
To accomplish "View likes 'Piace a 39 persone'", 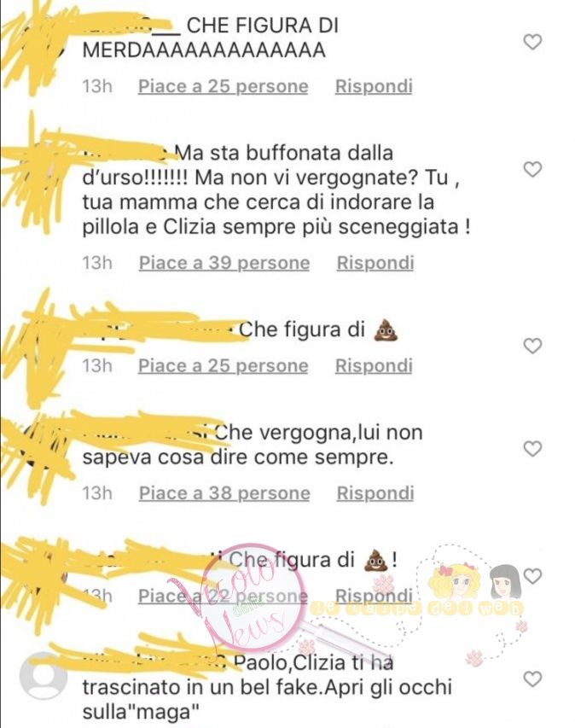I will tap(224, 263).
